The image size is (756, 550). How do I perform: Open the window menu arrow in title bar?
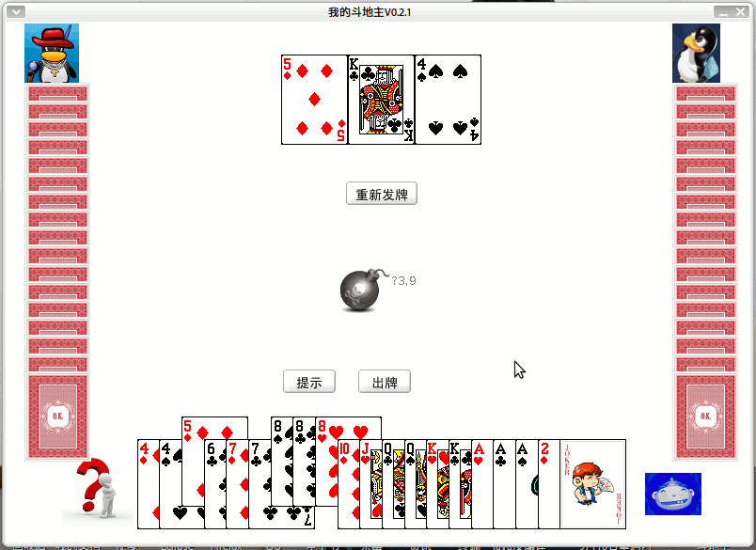coord(16,11)
